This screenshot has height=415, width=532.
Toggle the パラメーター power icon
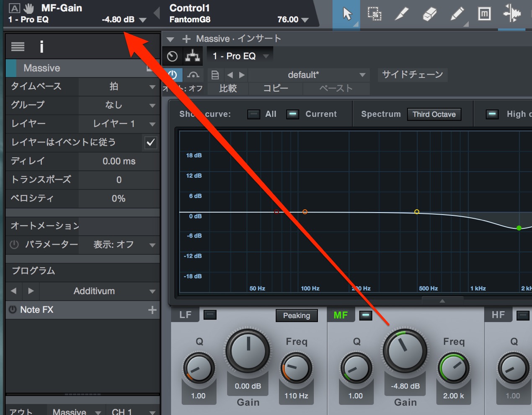point(14,244)
